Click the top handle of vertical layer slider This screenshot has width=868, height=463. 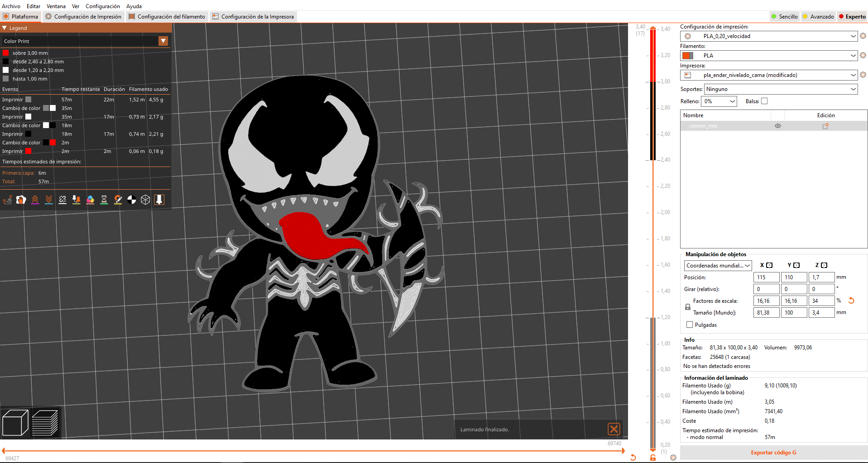[x=653, y=28]
